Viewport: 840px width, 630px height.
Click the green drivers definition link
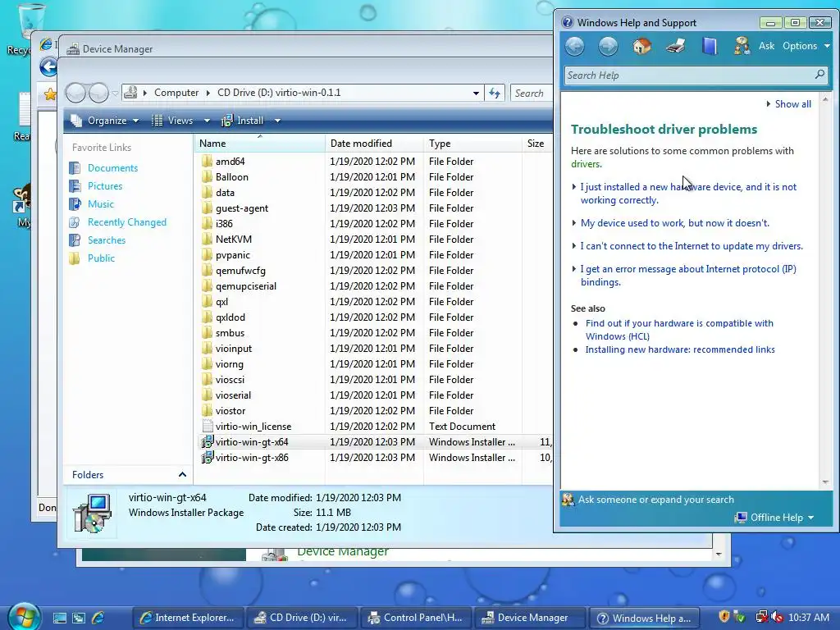pos(586,164)
